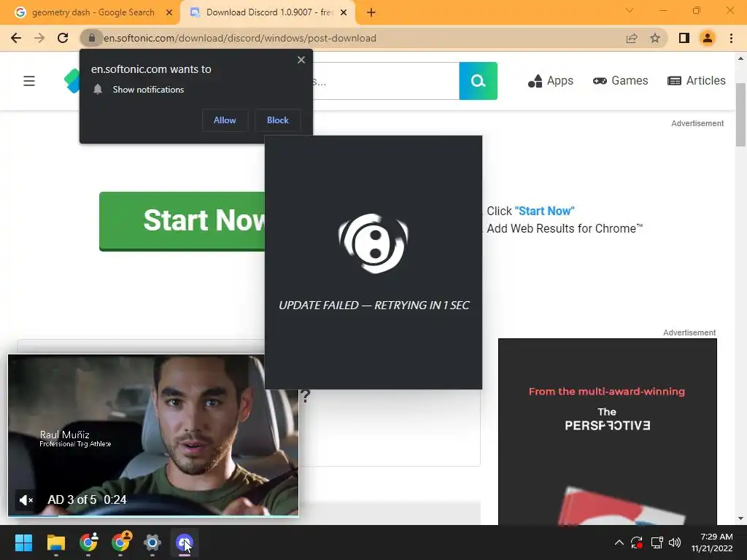Follow the blue "Start Now" link
The height and width of the screenshot is (560, 747).
point(544,211)
